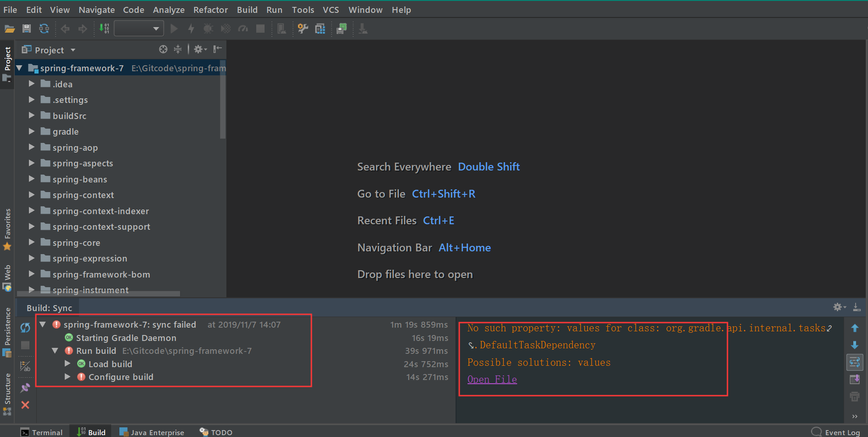Open the Settings wrench icon on the toolbar
Image resolution: width=868 pixels, height=437 pixels.
click(303, 28)
